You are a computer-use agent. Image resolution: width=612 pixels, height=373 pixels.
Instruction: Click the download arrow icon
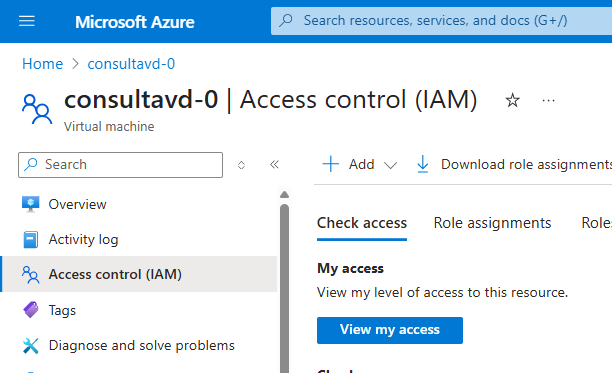coord(422,164)
